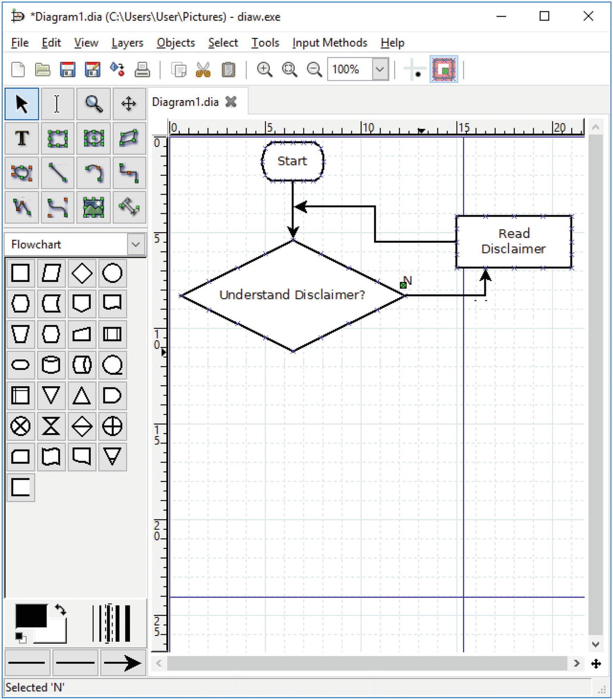
Task: Open the File menu
Action: pos(20,43)
